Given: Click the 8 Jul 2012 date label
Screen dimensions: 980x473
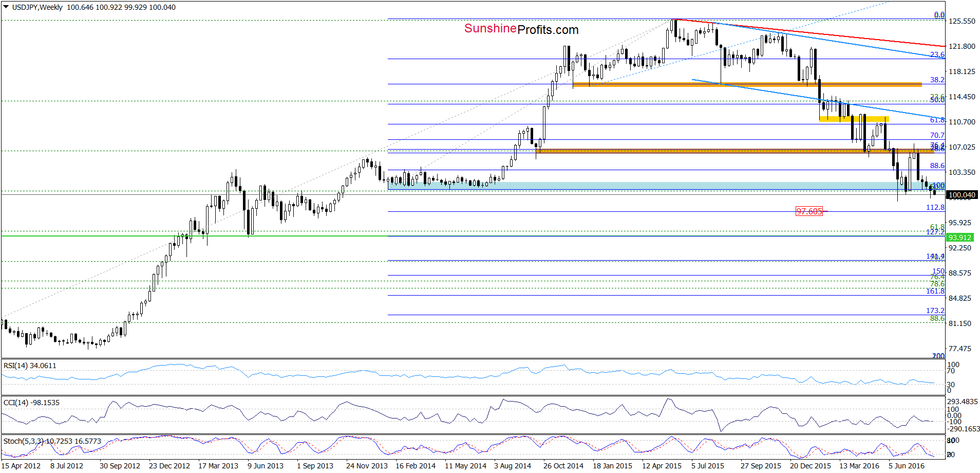Looking at the screenshot, I should 67,466.
